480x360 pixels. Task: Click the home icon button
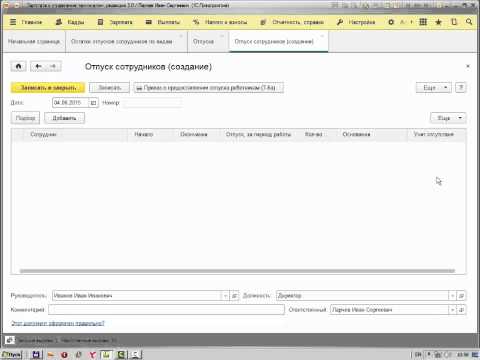point(19,66)
